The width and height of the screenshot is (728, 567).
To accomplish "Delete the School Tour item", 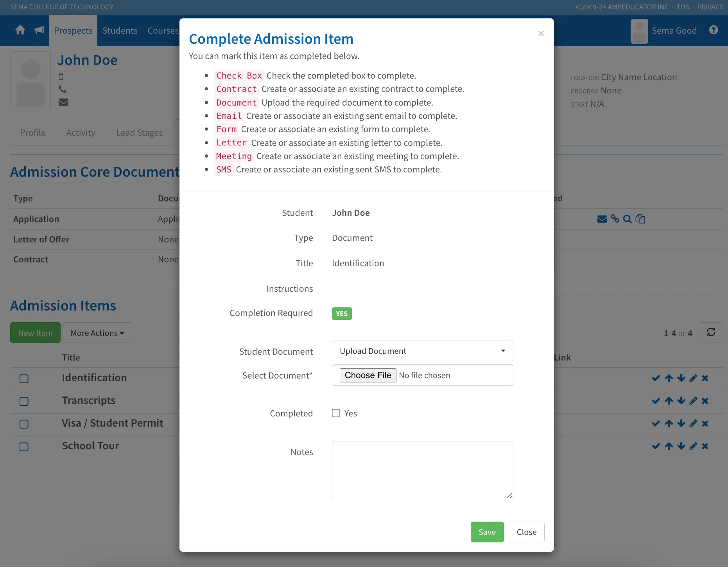I will click(705, 446).
